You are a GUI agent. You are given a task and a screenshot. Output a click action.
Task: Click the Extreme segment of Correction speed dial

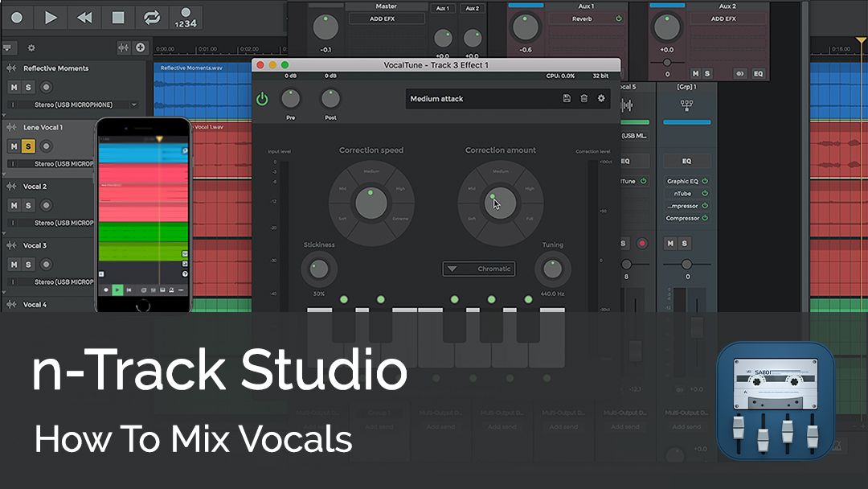coord(399,220)
